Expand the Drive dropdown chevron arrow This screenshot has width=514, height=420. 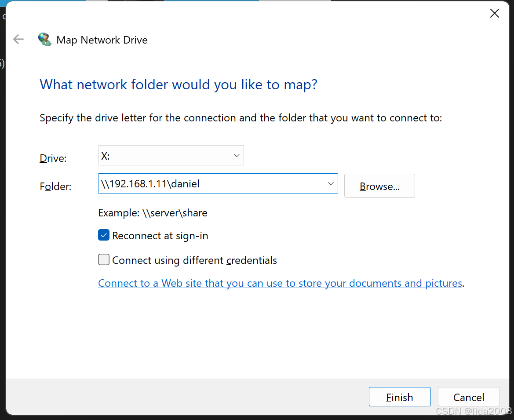point(237,155)
